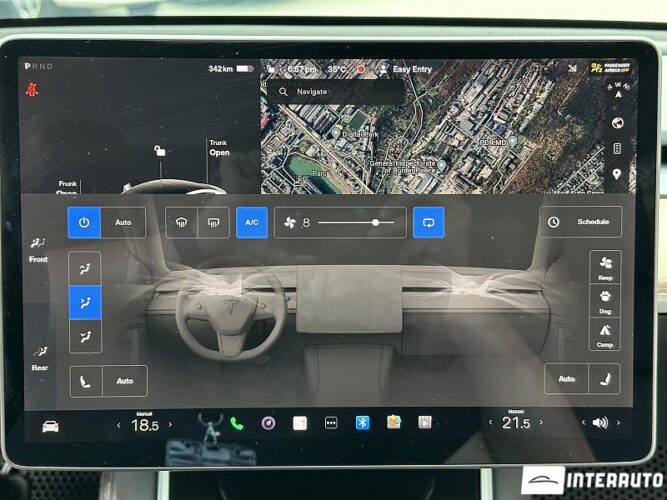Tap the map pin icon
667x500 pixels.
click(x=617, y=174)
